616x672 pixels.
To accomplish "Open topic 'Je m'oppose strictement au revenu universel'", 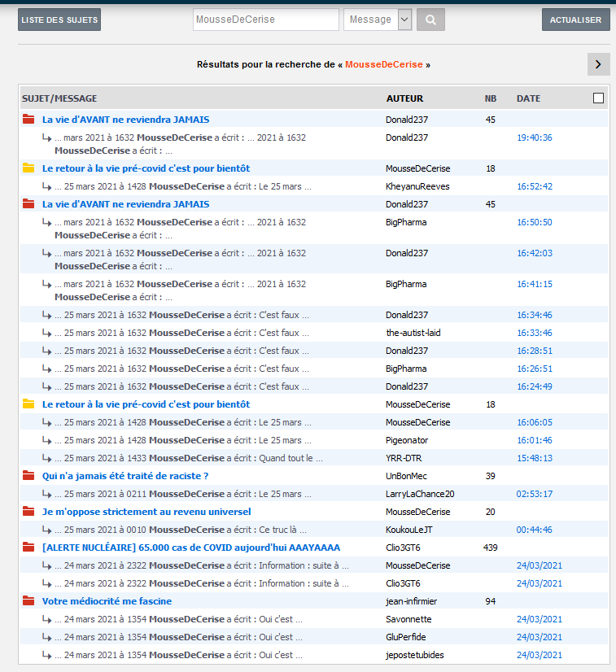I will tap(146, 512).
